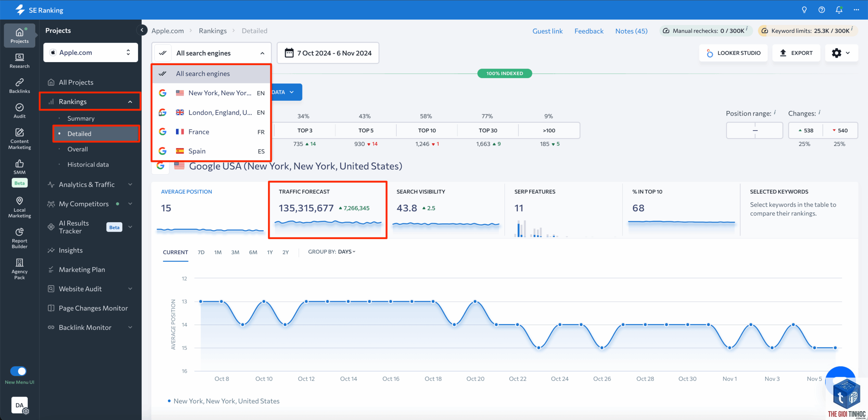Viewport: 868px width, 420px height.
Task: Click the Rankings breadcrumb
Action: pos(213,31)
